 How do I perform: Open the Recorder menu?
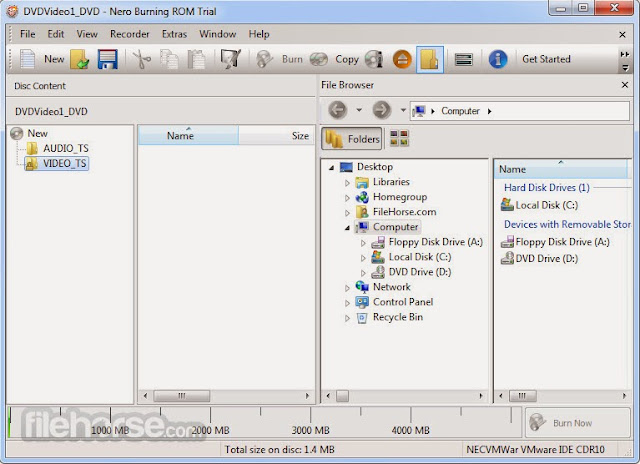(x=129, y=34)
